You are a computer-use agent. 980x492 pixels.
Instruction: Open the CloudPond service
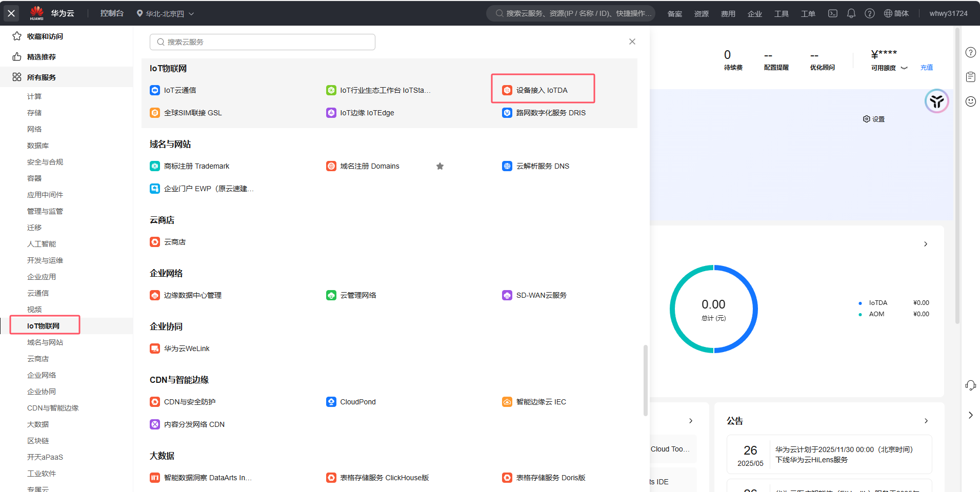click(x=351, y=402)
